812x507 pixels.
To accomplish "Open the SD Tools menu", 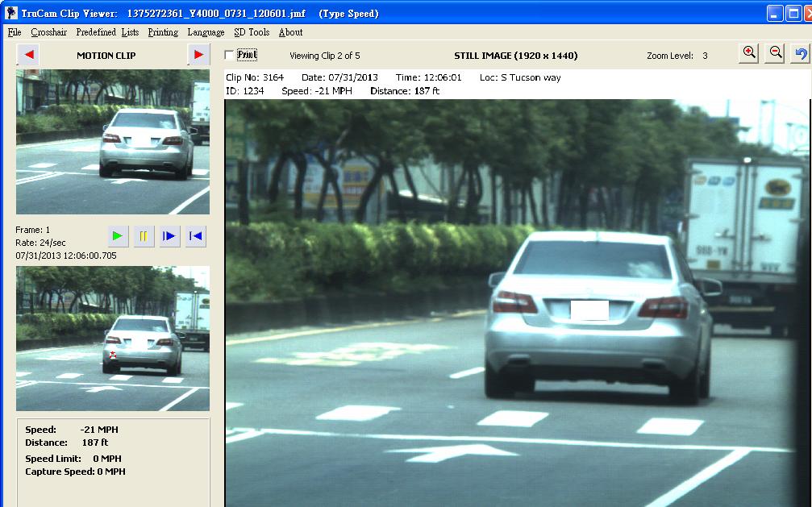I will (252, 32).
